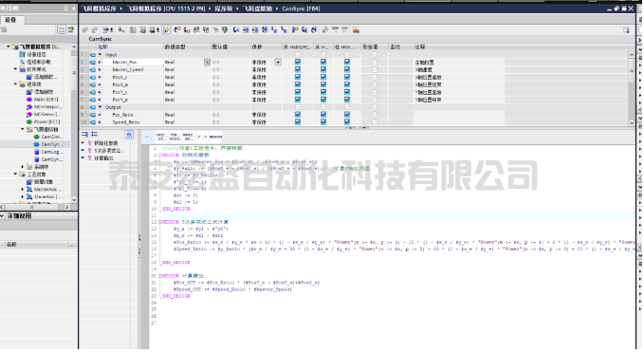Uncheck HMI/OPC accessible for Master_Pos
Screen dimensions: 644x352
[298, 62]
